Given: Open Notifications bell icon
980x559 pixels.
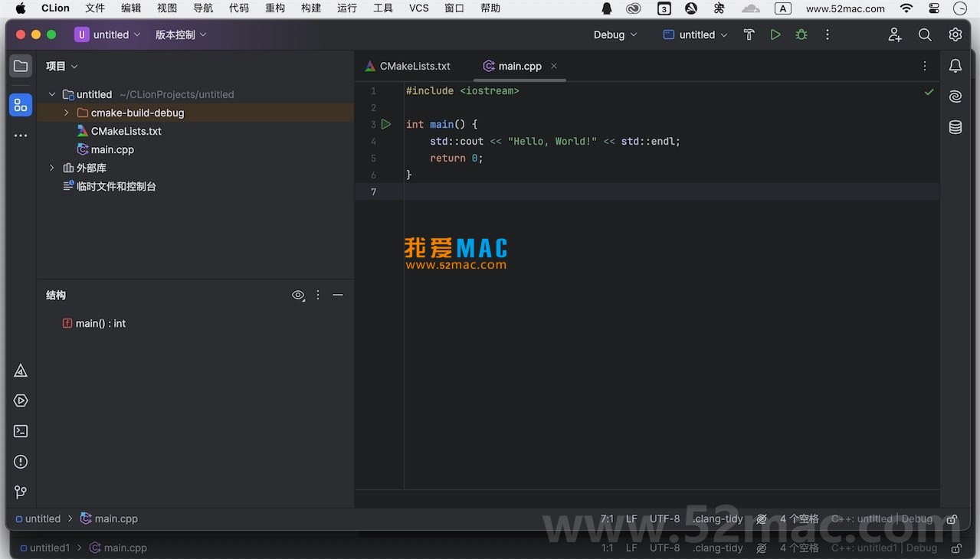Looking at the screenshot, I should [955, 66].
